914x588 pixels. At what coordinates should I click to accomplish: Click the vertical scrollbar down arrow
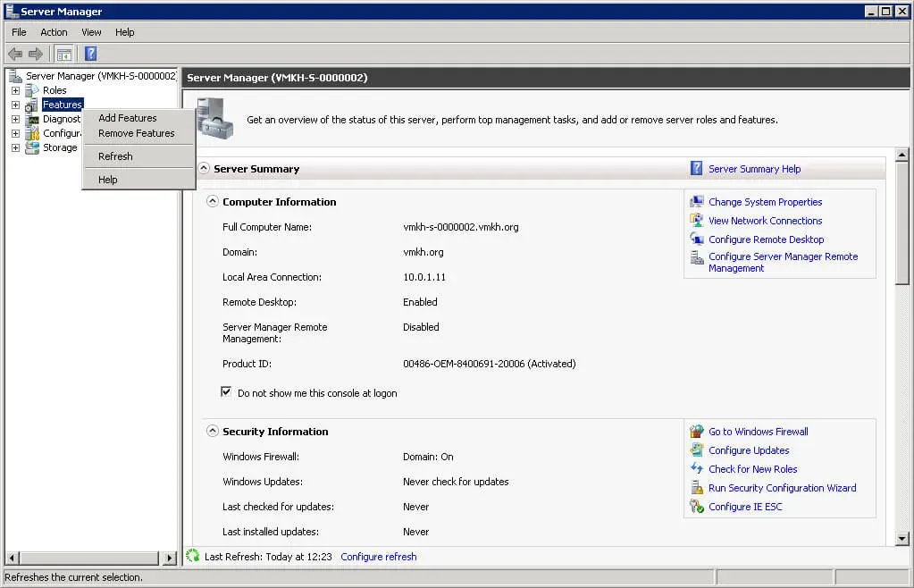[901, 539]
